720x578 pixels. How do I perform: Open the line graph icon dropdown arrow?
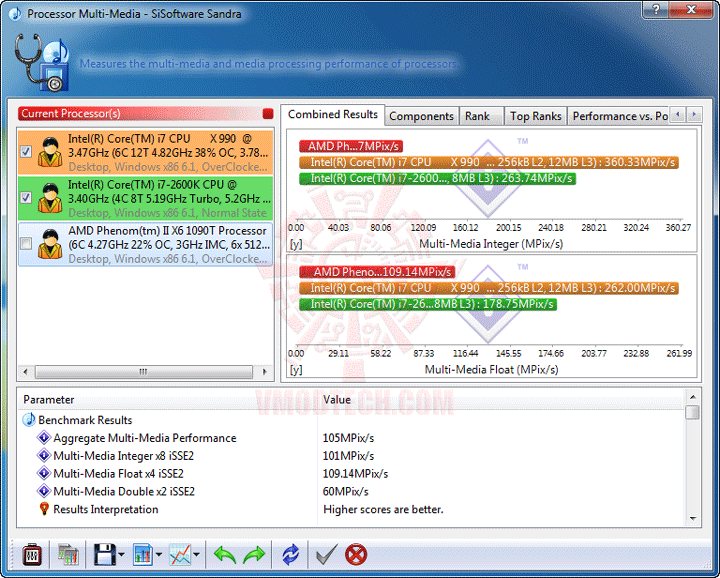[196, 555]
